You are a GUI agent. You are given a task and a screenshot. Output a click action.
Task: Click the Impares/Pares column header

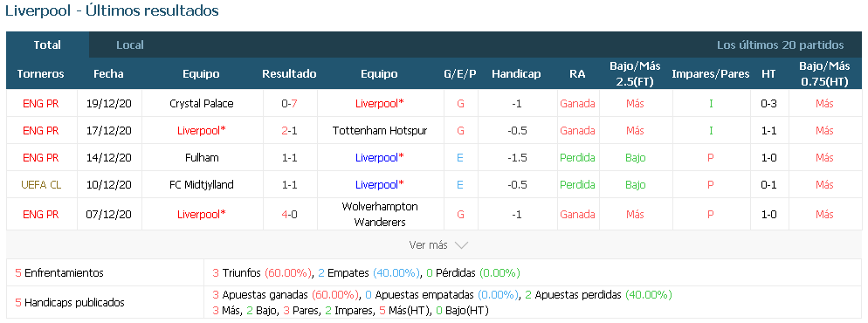711,73
